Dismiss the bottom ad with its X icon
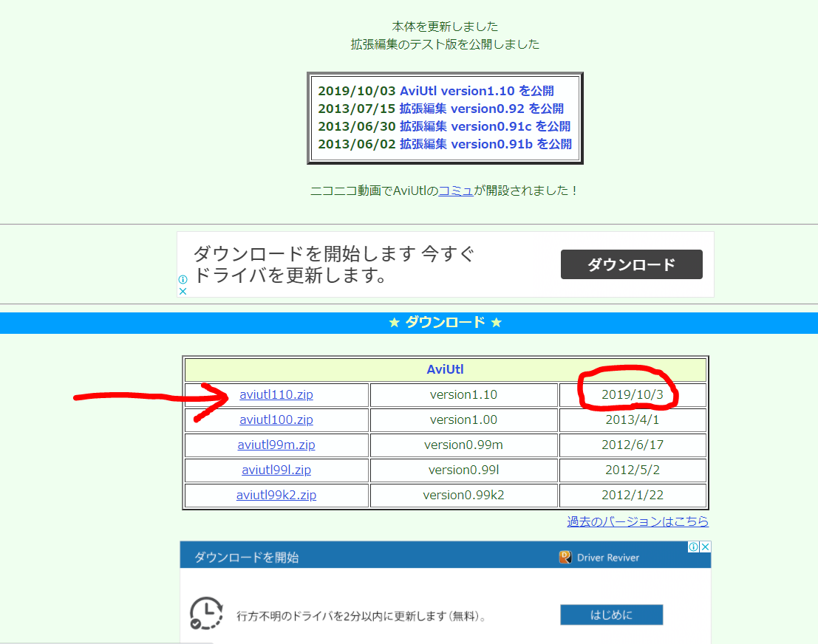The width and height of the screenshot is (818, 644). 707,547
